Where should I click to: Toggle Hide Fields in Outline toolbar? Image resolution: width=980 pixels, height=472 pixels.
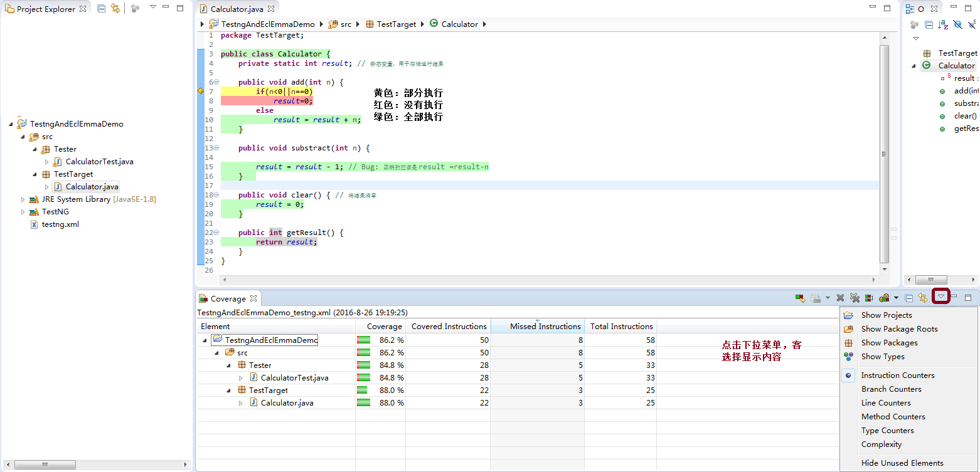pos(957,24)
